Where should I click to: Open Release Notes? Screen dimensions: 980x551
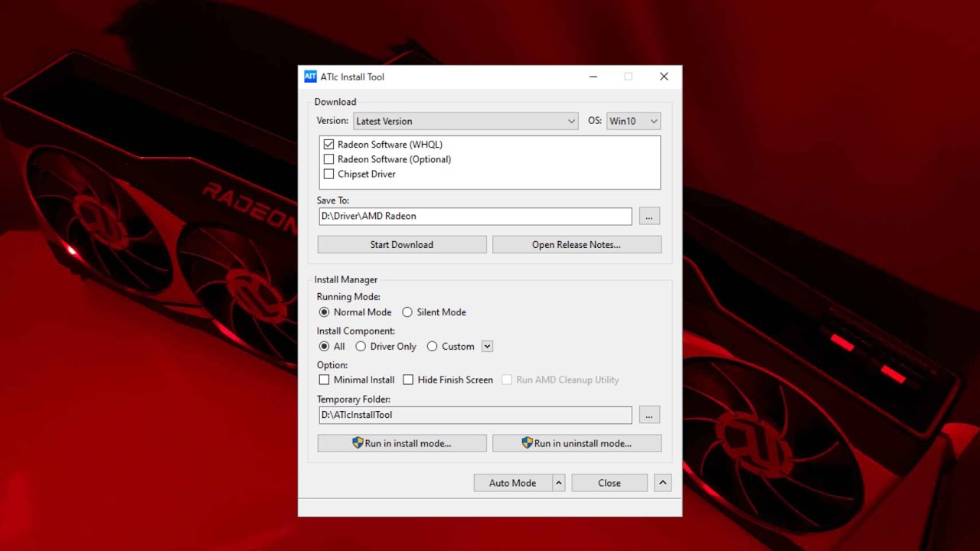point(577,245)
